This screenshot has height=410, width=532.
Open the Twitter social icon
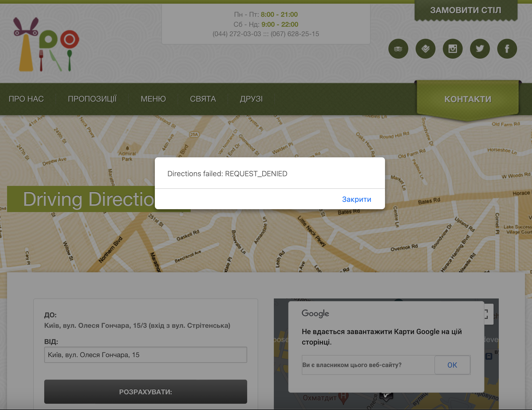tap(480, 49)
